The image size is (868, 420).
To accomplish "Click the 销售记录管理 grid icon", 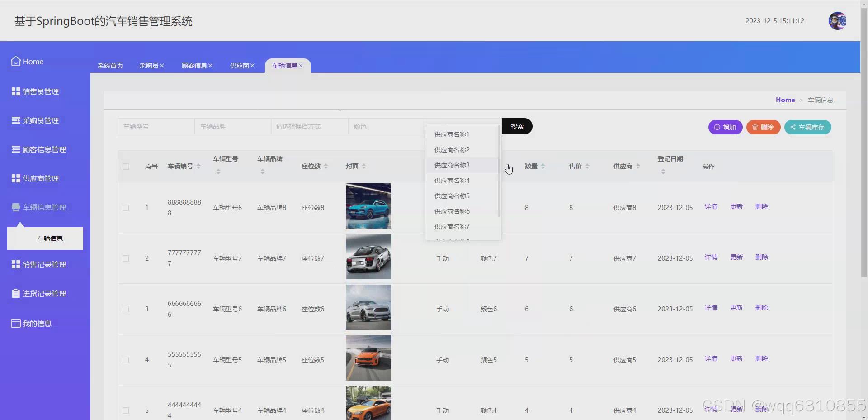I will (x=16, y=264).
